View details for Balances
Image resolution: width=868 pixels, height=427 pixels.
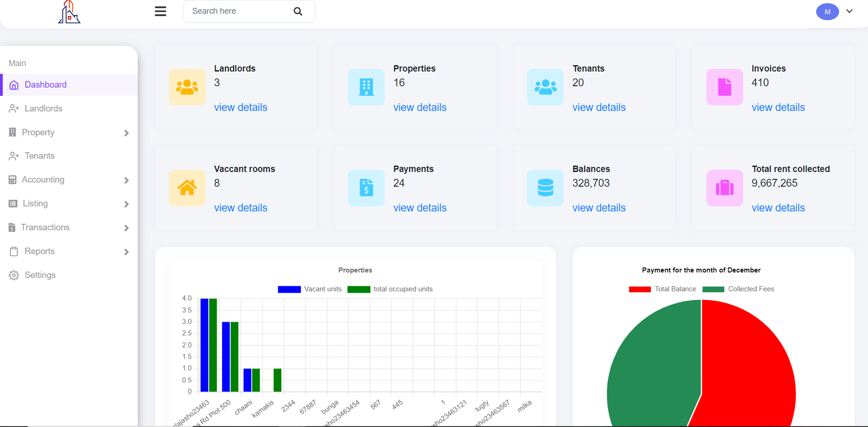[x=599, y=208]
